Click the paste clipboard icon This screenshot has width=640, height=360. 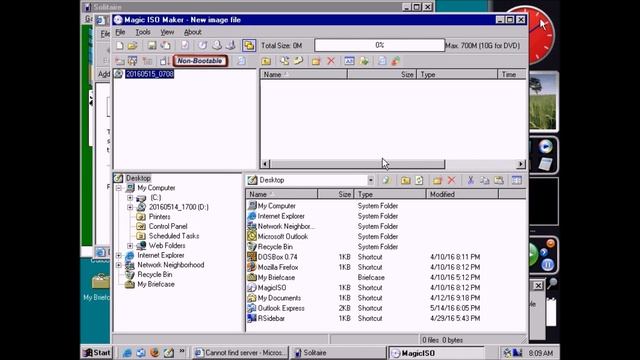[x=499, y=180]
